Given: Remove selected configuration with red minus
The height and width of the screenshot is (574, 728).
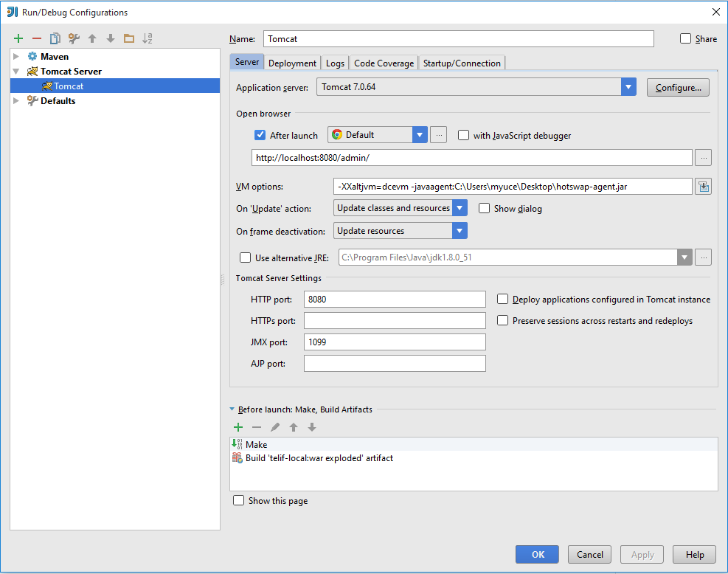Looking at the screenshot, I should click(x=37, y=38).
